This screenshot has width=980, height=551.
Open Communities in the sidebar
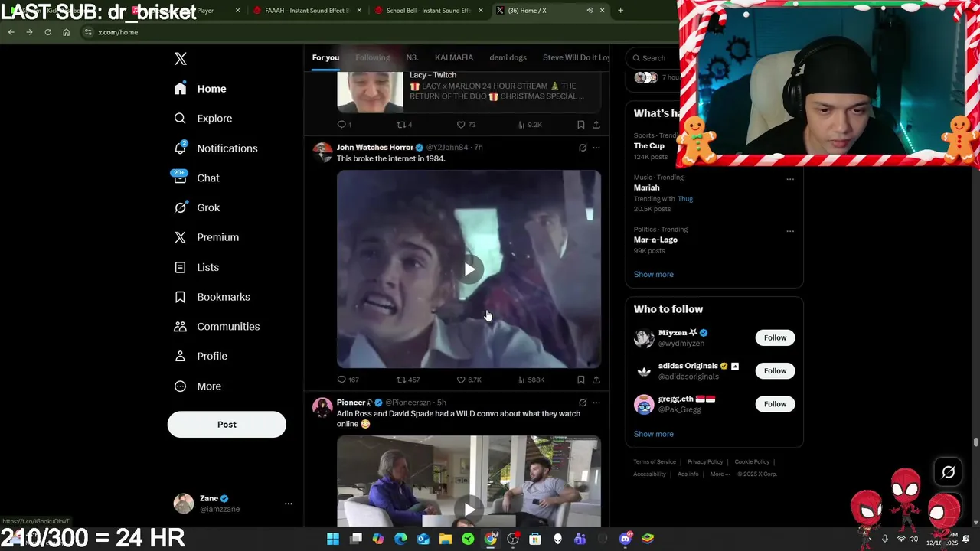[217, 327]
